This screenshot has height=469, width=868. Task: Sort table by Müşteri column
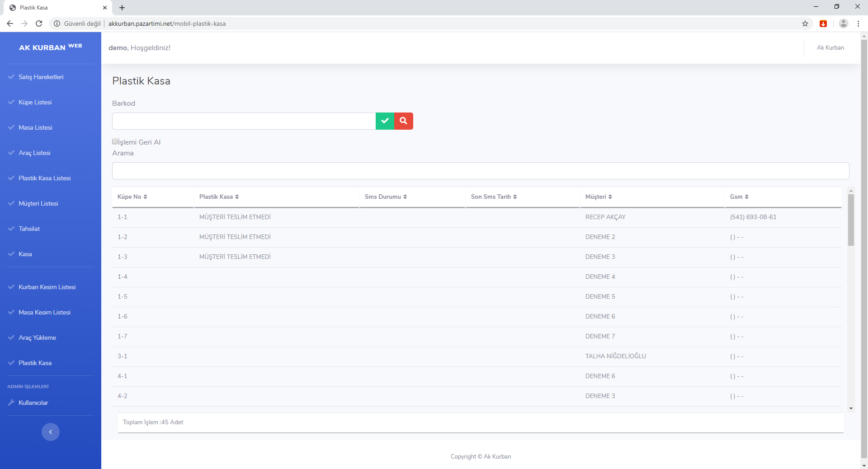click(x=599, y=197)
